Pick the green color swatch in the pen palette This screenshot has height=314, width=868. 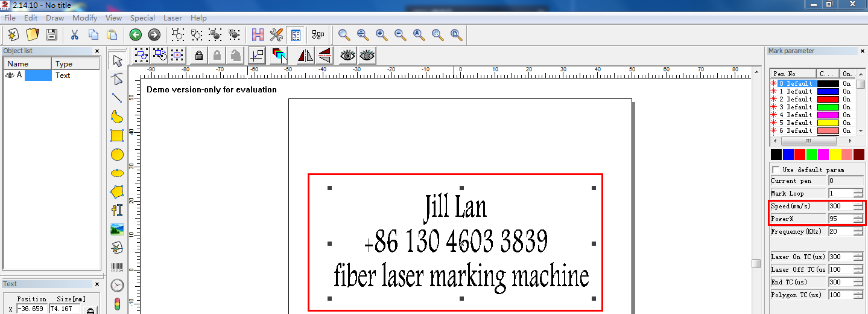pos(812,155)
